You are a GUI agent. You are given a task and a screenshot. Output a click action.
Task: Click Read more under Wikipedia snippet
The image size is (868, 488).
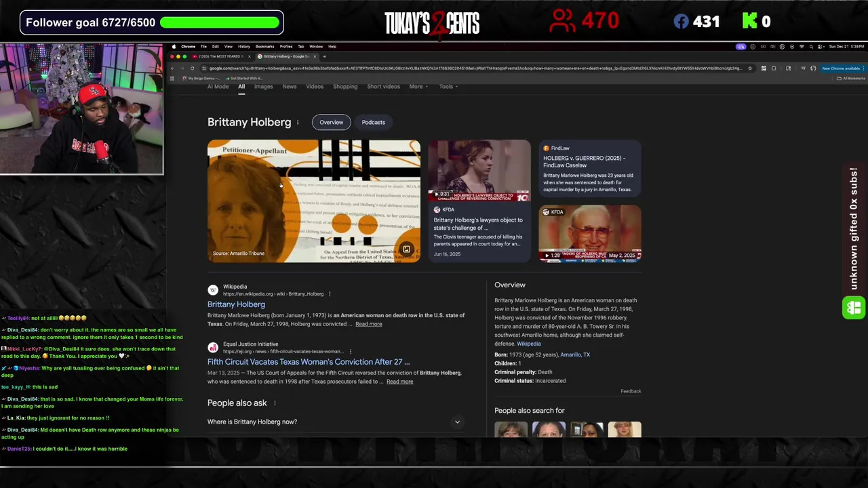[x=369, y=324]
